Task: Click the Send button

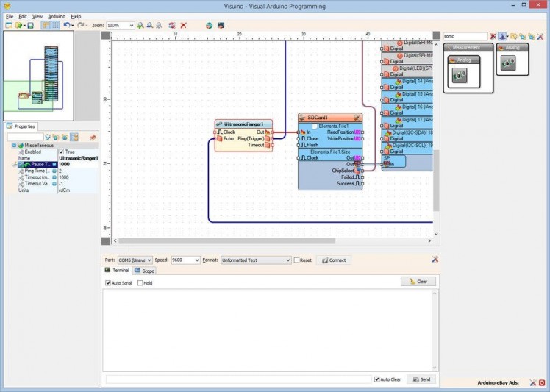Action: (x=421, y=379)
